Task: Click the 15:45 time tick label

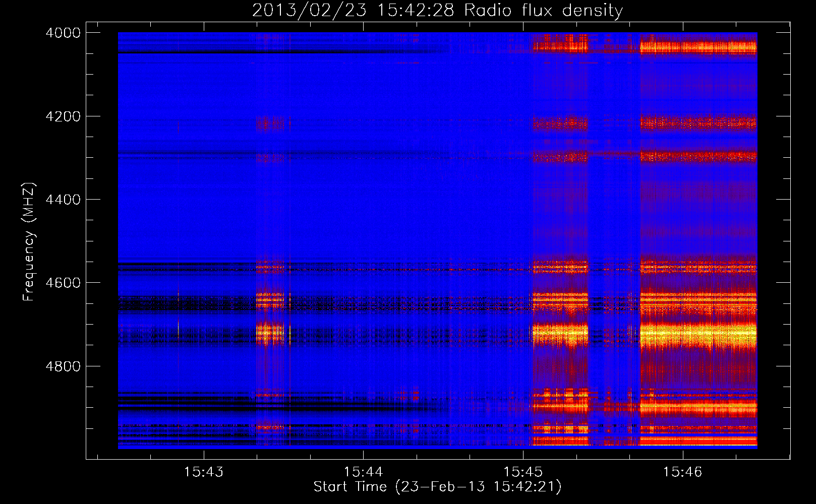Action: point(523,472)
